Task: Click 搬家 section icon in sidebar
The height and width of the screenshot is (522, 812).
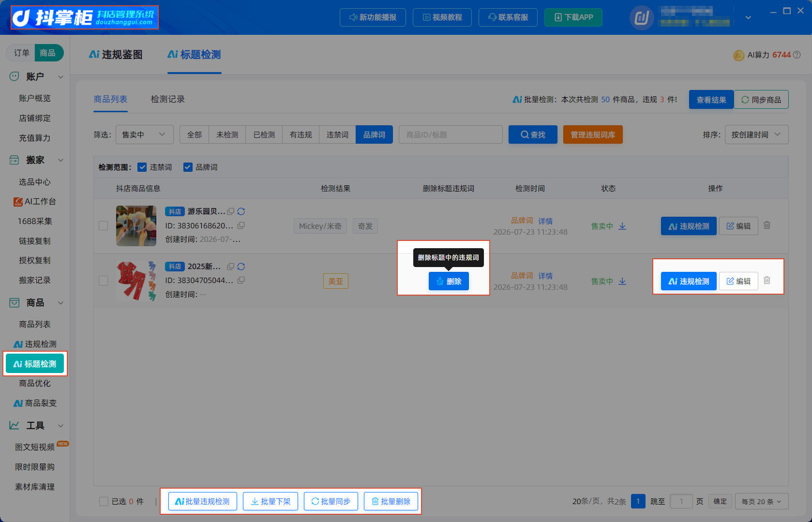Action: point(15,160)
